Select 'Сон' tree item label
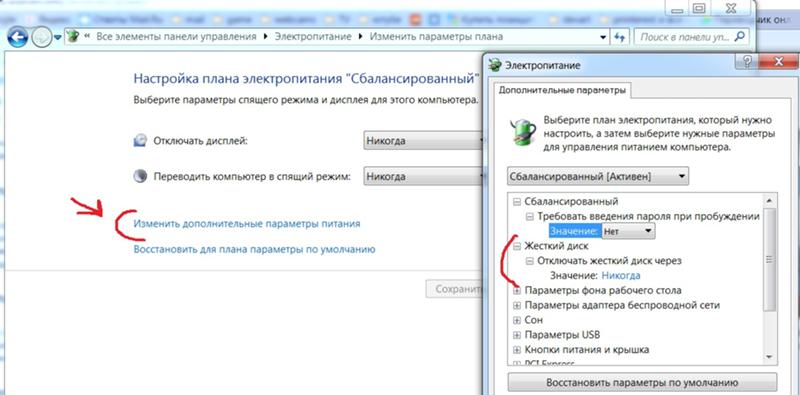 pos(534,320)
